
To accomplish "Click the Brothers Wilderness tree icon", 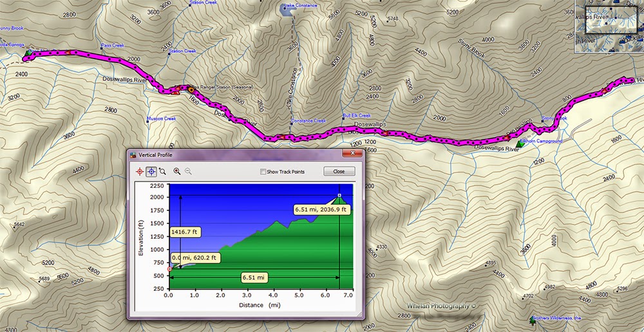I will pyautogui.click(x=533, y=320).
